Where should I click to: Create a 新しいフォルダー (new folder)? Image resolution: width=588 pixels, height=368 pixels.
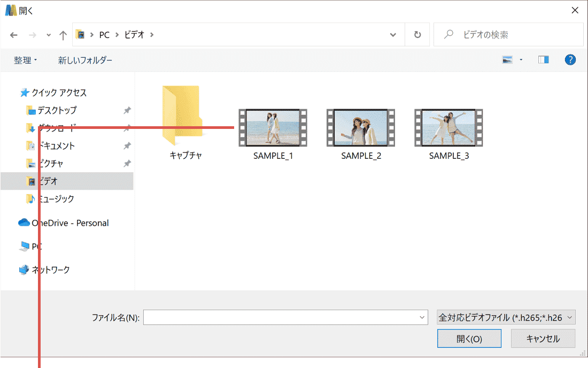[85, 59]
